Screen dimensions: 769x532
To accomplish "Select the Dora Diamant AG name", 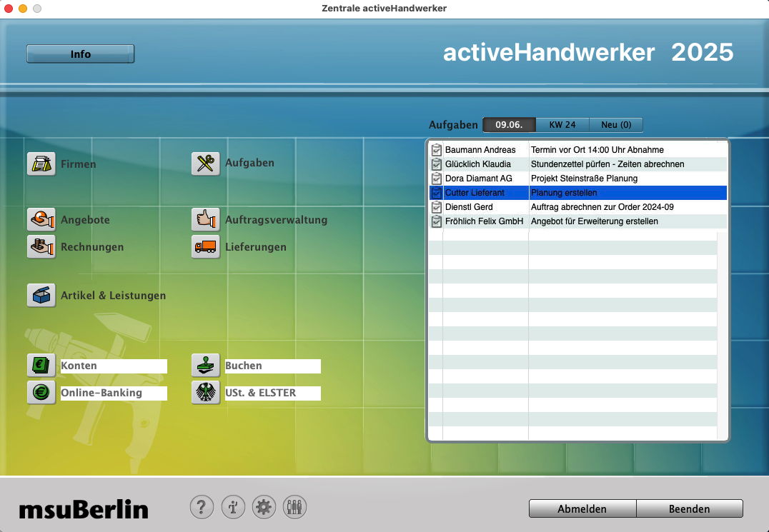I will pyautogui.click(x=478, y=179).
